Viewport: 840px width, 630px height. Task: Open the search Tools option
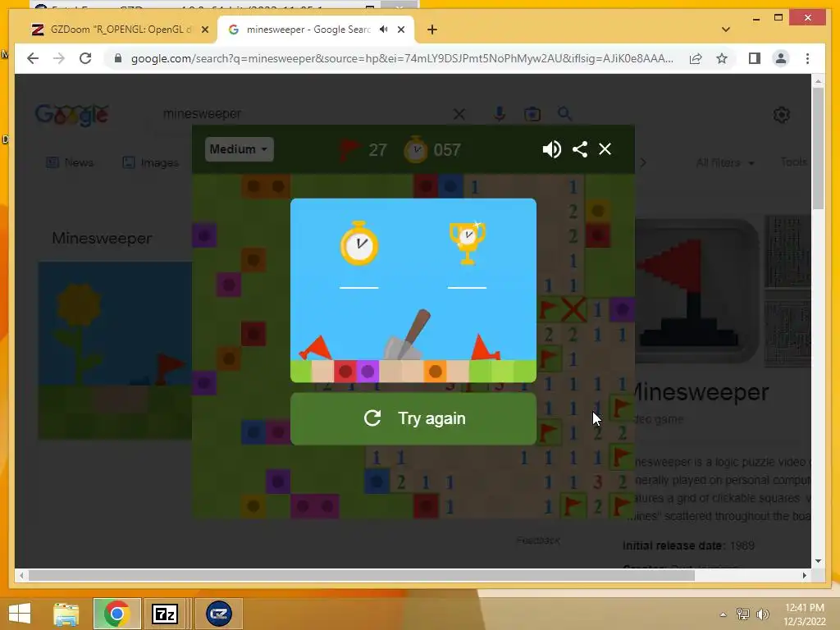click(x=794, y=162)
